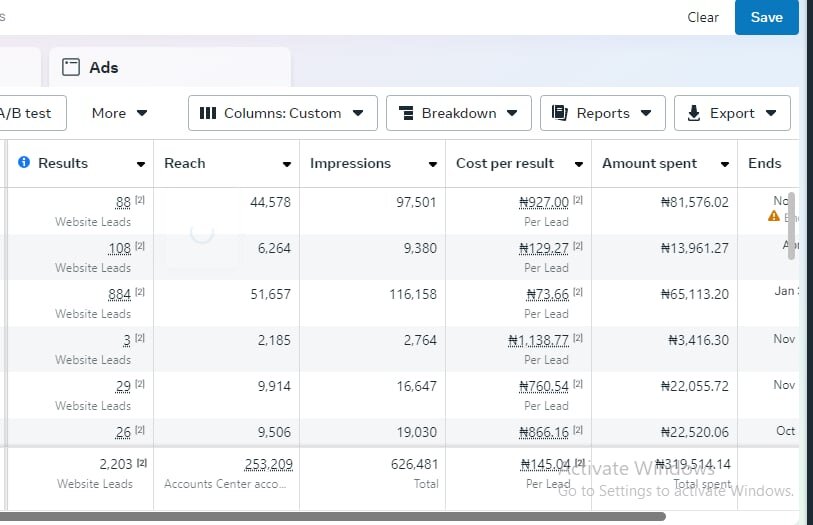Switch to the Ads tab

click(x=103, y=68)
